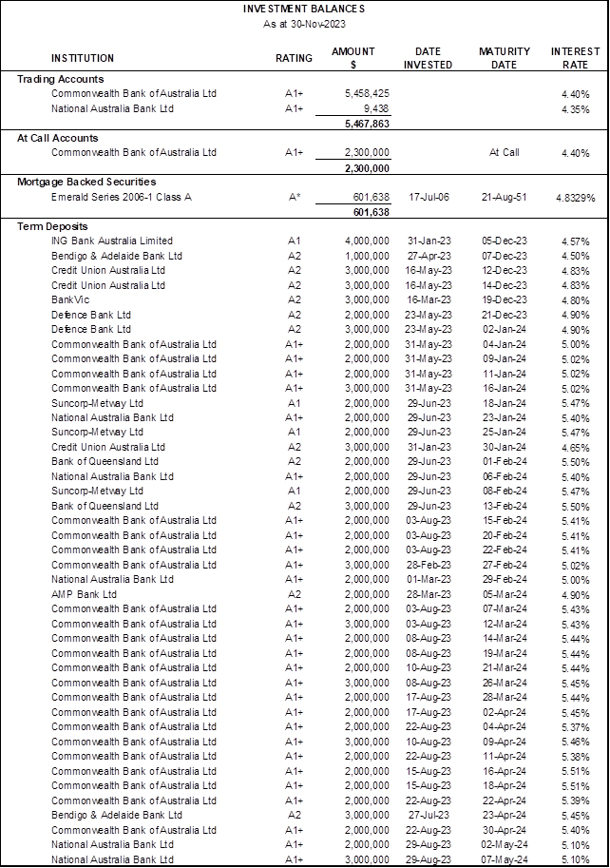Click the 26-Mar-24 maturity date
This screenshot has width=610, height=868.
[x=504, y=683]
